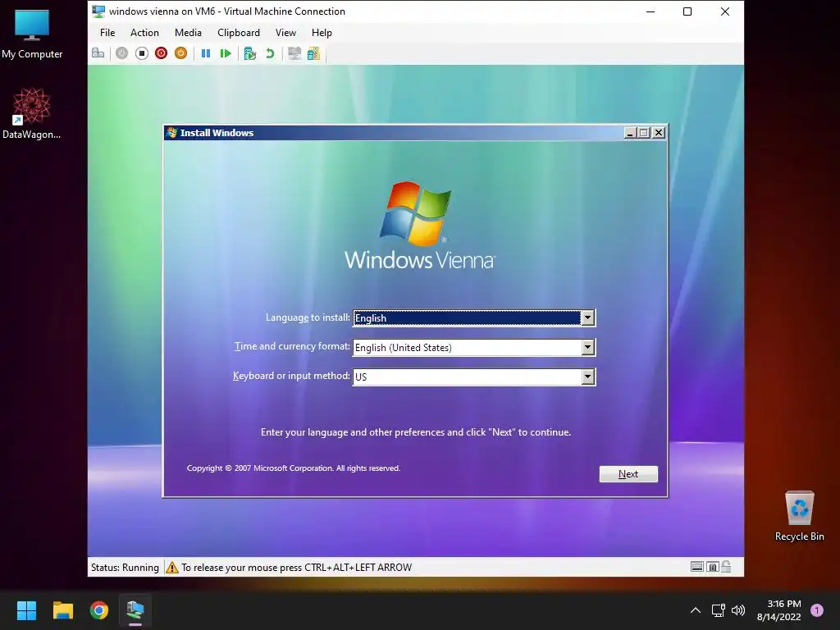This screenshot has width=840, height=630.
Task: Click the greyed Enhanced Session icon
Action: coord(294,53)
